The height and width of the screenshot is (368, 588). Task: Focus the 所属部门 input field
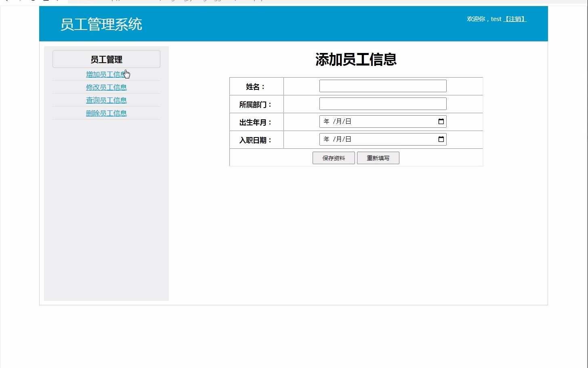pos(383,104)
